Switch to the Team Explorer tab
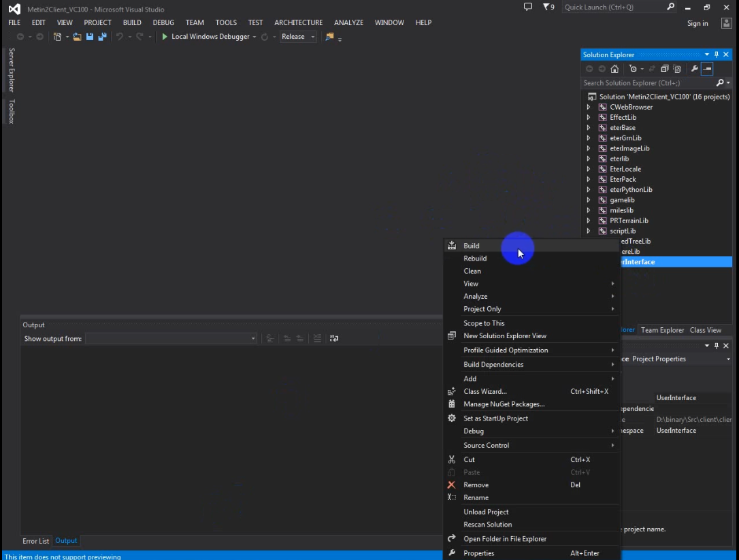Screen dimensions: 739x560 tap(662, 330)
